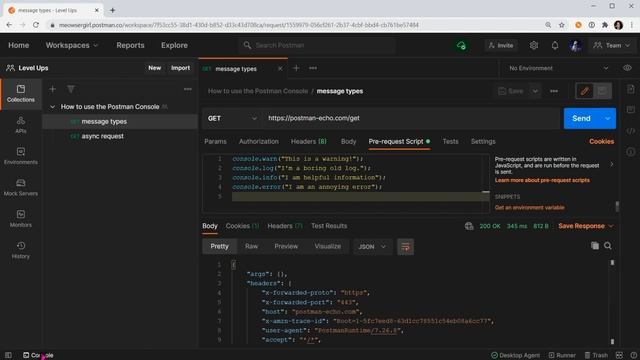The height and width of the screenshot is (360, 640).
Task: Click the request URL input field
Action: click(x=411, y=118)
